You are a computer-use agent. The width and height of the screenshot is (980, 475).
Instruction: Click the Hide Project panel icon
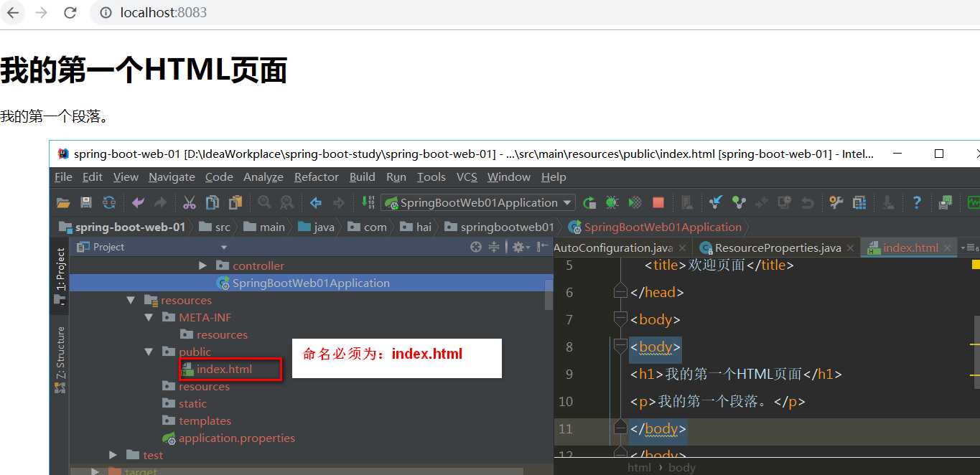(542, 247)
